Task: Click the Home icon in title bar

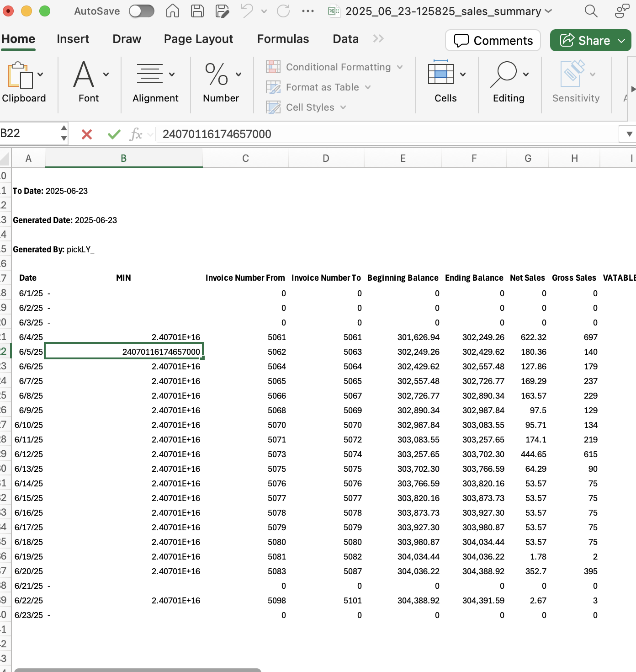Action: pos(172,11)
